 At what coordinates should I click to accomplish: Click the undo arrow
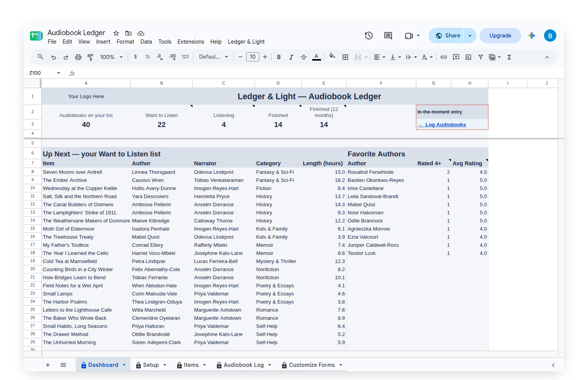(x=54, y=57)
